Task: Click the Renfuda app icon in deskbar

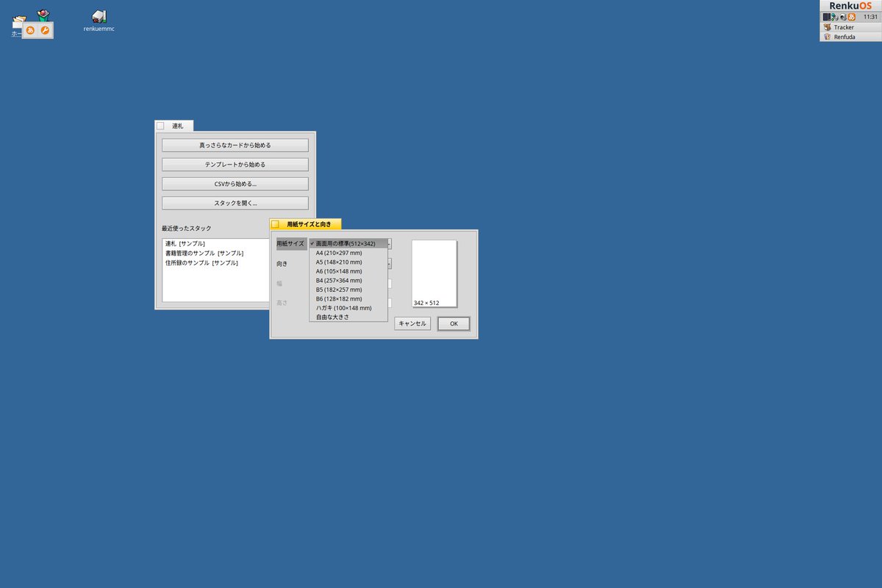Action: tap(827, 37)
